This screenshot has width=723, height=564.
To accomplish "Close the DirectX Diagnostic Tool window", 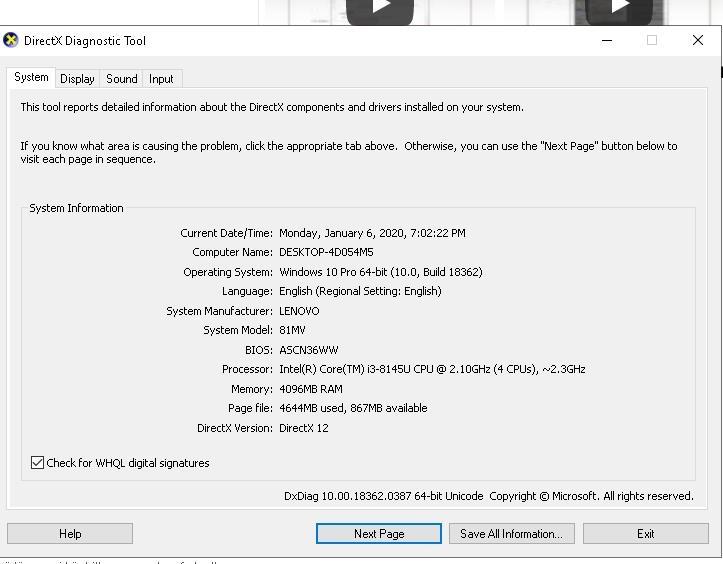I will point(698,41).
